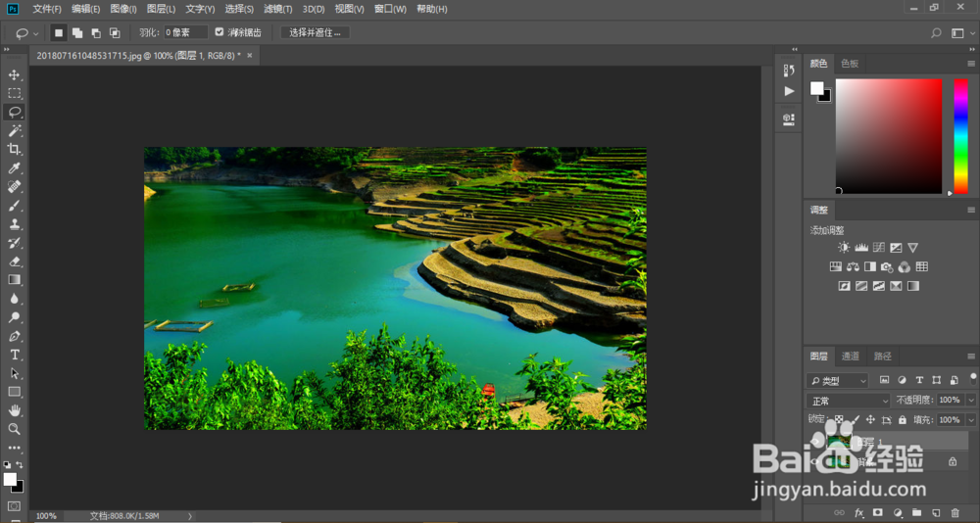Add a Channel Mixer adjustment
This screenshot has width=980, height=523.
click(x=905, y=266)
